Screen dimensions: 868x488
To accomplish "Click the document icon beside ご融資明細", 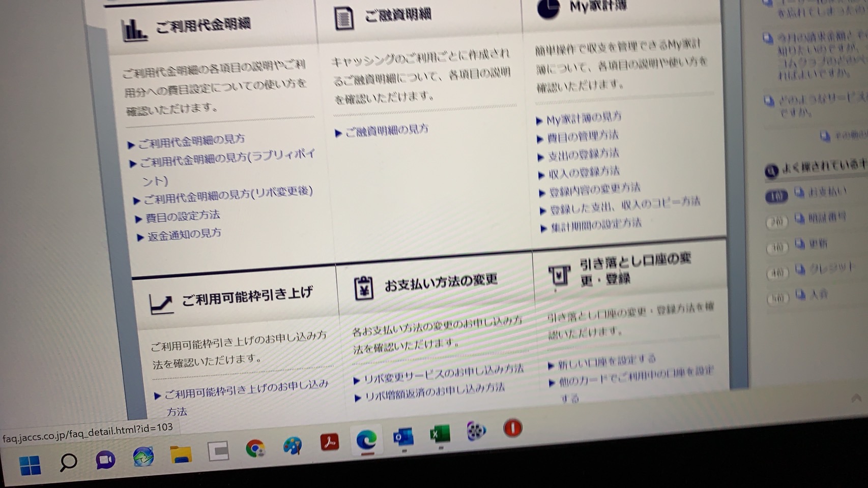I will tap(344, 18).
